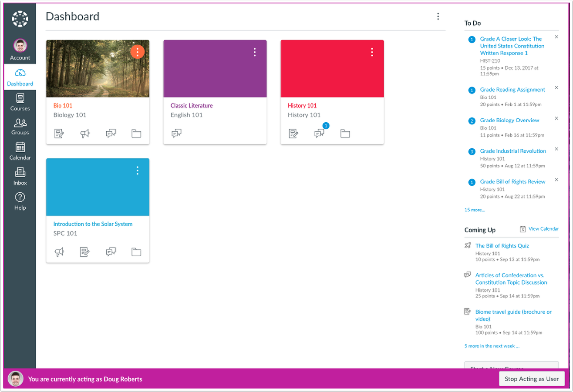The width and height of the screenshot is (573, 392).
Task: Click the Canvas logo
Action: pyautogui.click(x=20, y=19)
